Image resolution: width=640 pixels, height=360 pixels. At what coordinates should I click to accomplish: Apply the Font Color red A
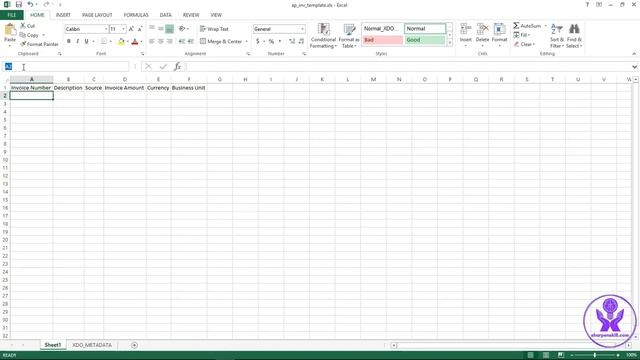coord(135,41)
